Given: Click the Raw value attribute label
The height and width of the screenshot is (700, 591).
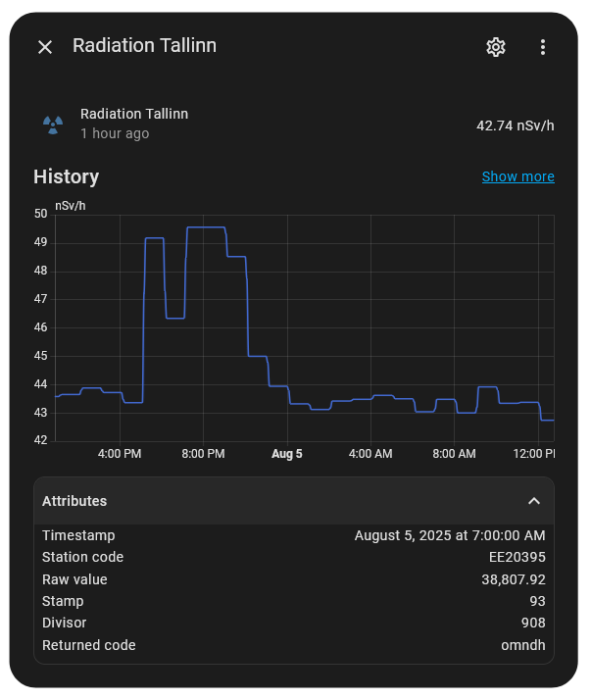Looking at the screenshot, I should click(x=74, y=579).
